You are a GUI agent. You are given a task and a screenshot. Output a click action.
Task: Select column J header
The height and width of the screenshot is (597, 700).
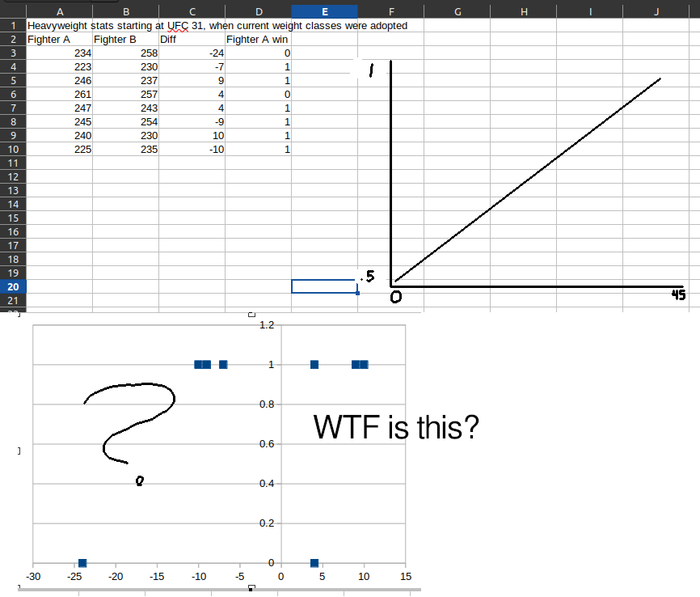point(656,11)
